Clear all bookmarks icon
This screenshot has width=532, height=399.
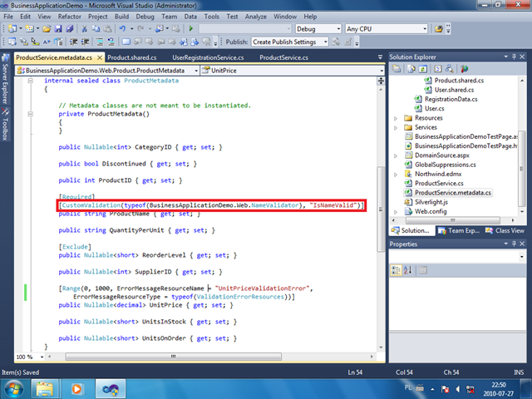pyautogui.click(x=206, y=42)
